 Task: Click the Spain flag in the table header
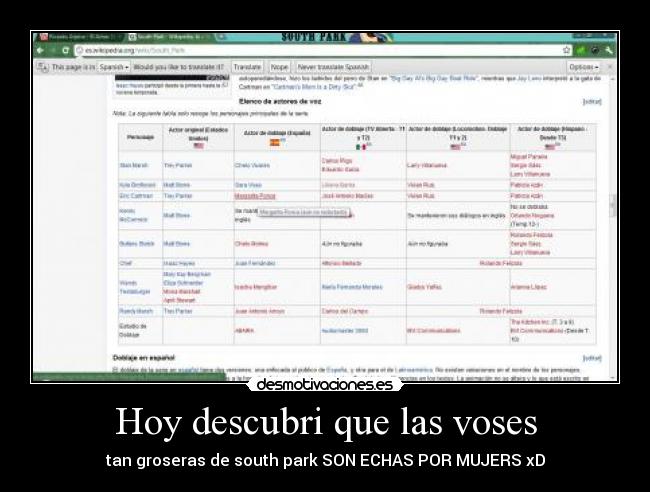click(x=274, y=143)
